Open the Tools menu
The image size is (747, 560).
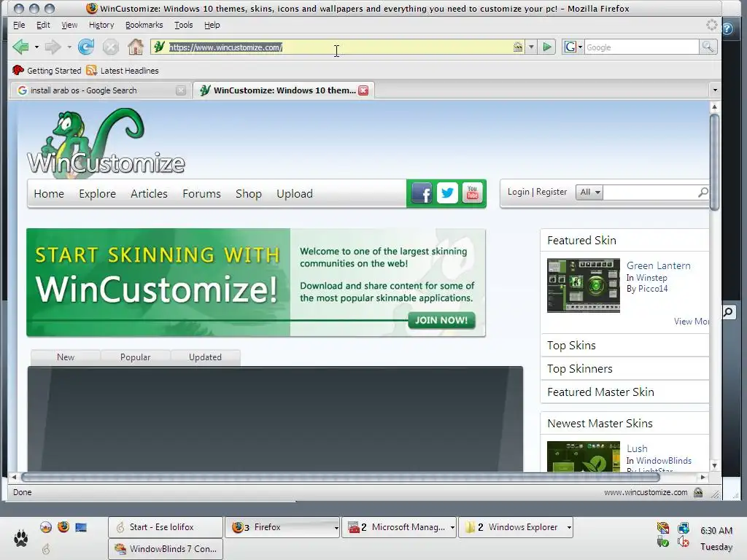tap(183, 25)
